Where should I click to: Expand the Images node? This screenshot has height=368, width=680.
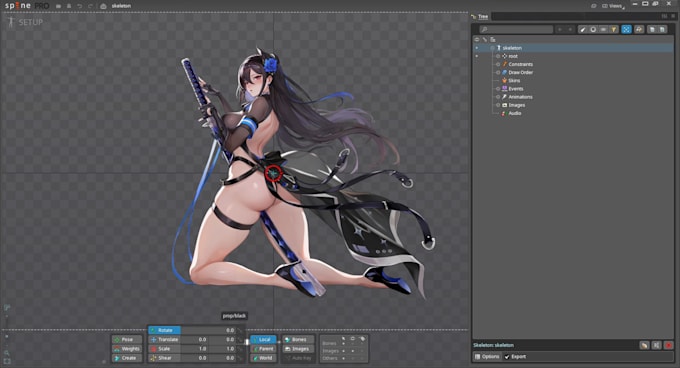[498, 105]
